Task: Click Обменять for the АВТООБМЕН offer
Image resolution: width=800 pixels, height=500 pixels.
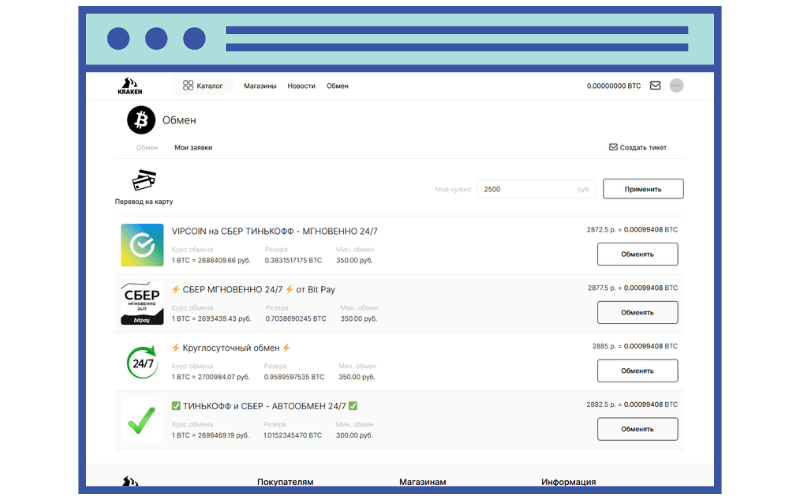Action: [x=637, y=429]
